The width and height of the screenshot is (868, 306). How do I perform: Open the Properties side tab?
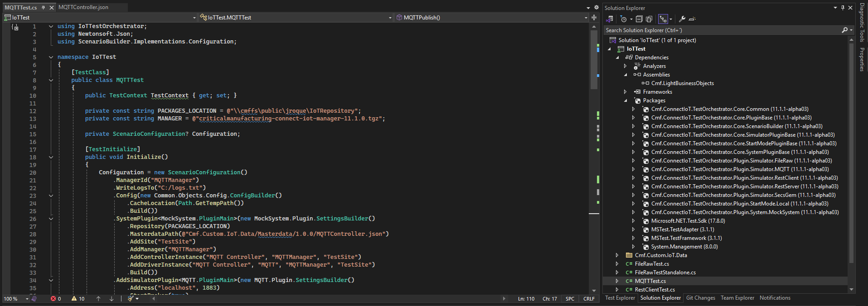[x=862, y=59]
